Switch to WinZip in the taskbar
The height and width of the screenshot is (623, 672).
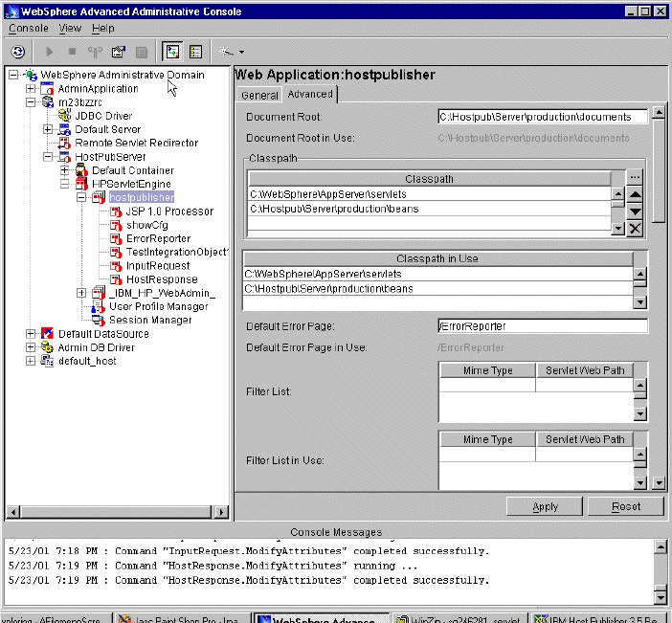[459, 619]
